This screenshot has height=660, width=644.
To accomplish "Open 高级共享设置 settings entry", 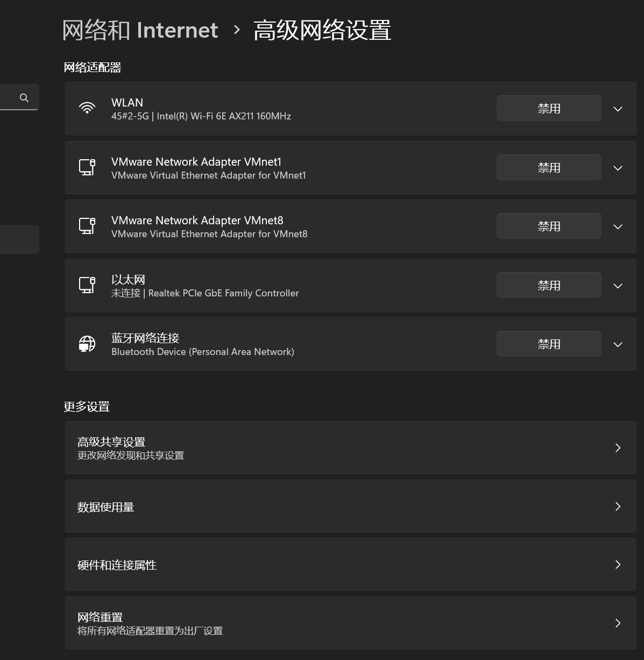I will [x=350, y=448].
